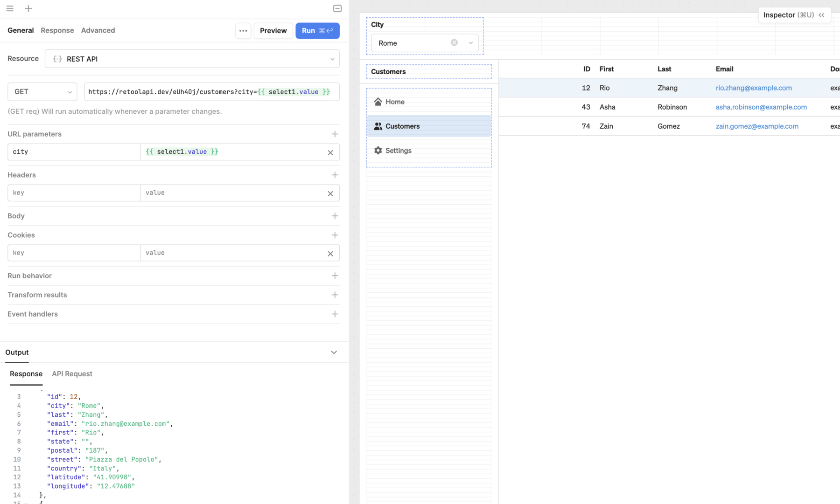Expand the Body section
840x504 pixels.
click(335, 216)
